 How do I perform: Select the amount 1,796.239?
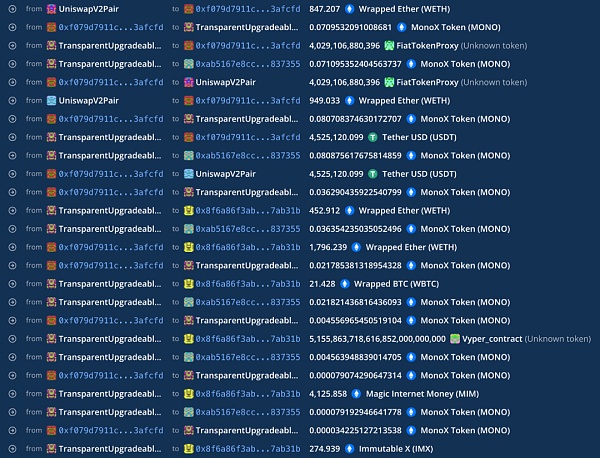pyautogui.click(x=328, y=247)
